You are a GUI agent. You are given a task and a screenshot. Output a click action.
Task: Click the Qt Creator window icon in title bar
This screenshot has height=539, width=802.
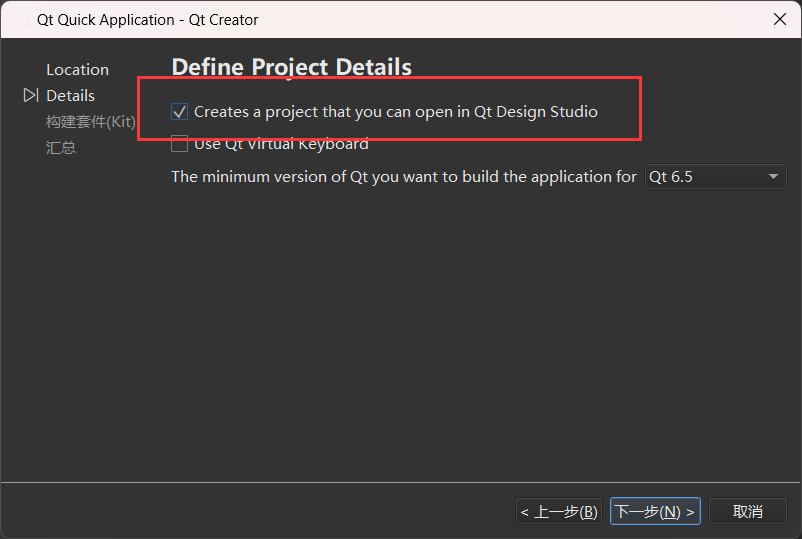click(x=20, y=19)
